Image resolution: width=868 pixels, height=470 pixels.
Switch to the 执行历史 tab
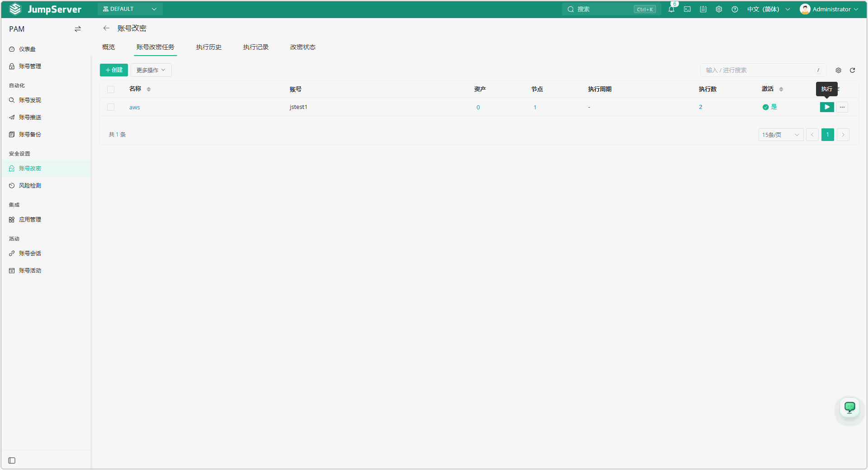coord(209,47)
